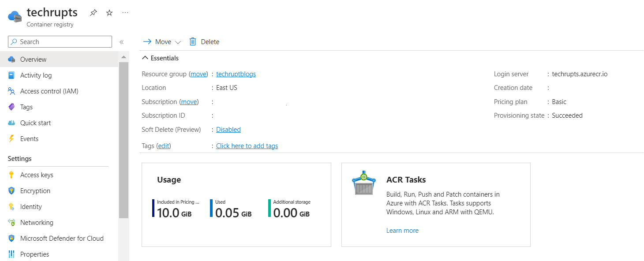Click the Access keys key icon
Viewport: 644px width, 261px height.
click(x=11, y=175)
